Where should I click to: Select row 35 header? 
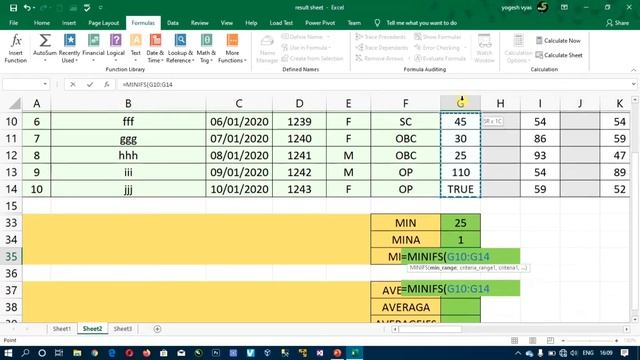11,257
